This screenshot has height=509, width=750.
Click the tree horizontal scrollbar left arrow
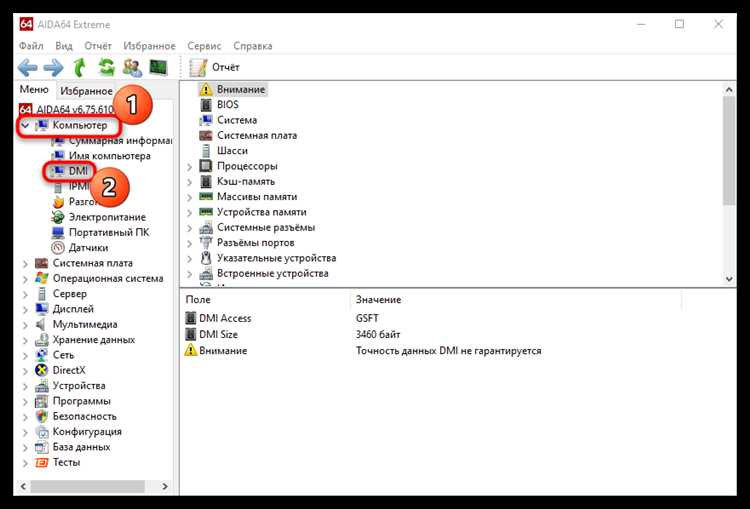(x=23, y=487)
